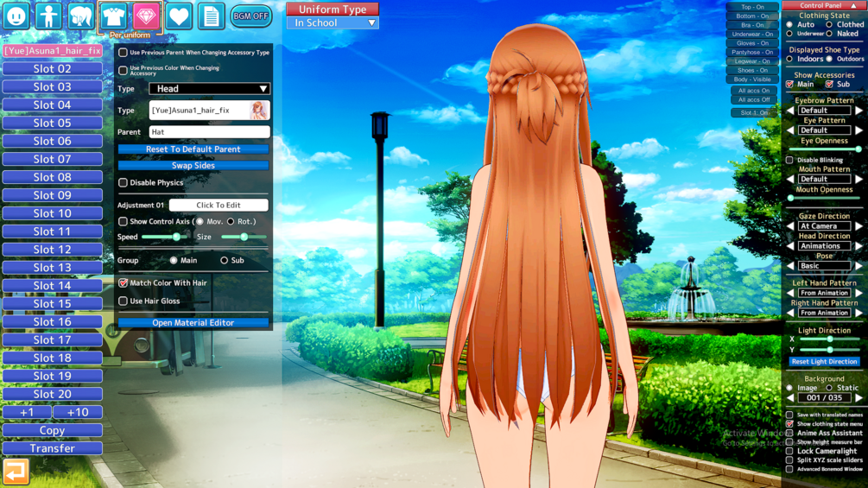Click Reset Light Direction button
Screen dimensions: 868x488
824,362
